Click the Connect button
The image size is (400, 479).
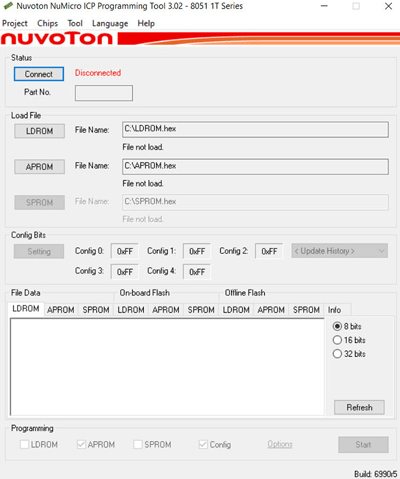[x=39, y=74]
